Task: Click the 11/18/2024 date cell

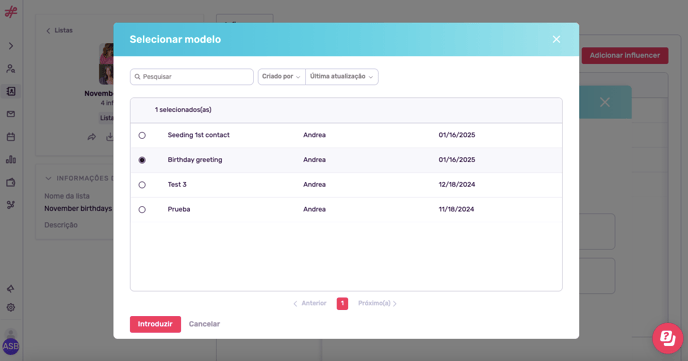Action: [456, 209]
